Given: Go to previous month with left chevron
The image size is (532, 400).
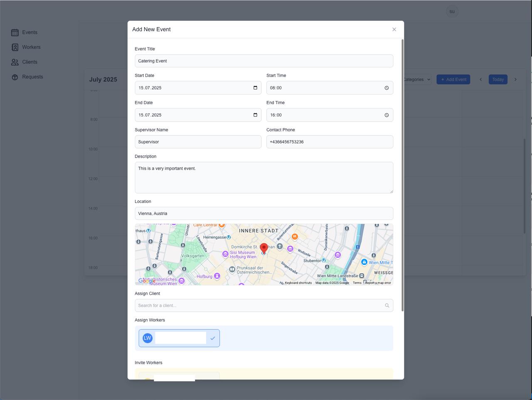Looking at the screenshot, I should point(481,79).
